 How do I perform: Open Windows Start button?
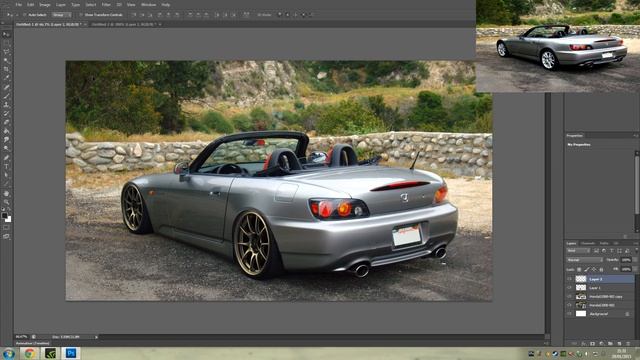8,353
